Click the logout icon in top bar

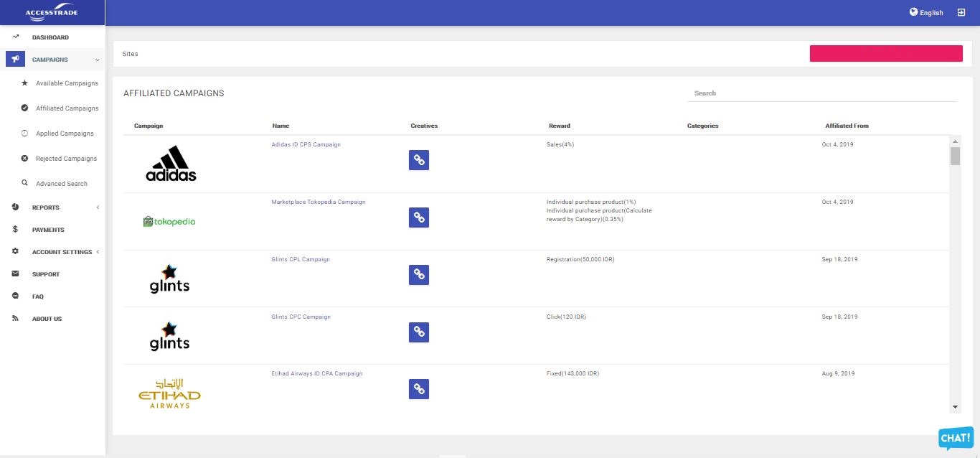coord(961,12)
